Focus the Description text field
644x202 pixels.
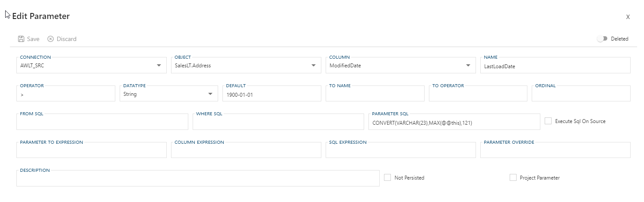(197, 180)
